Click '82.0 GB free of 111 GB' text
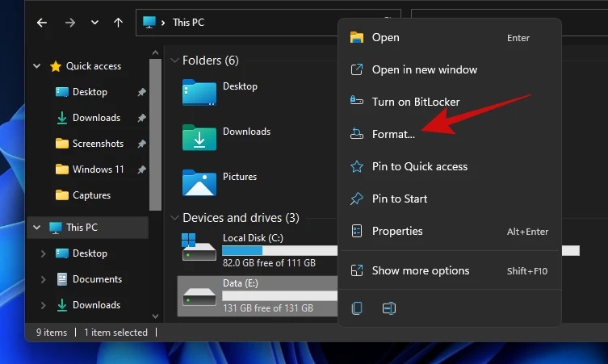The width and height of the screenshot is (608, 364). [x=269, y=263]
